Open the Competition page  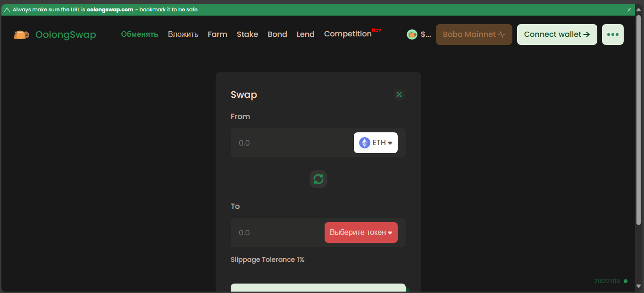click(348, 34)
